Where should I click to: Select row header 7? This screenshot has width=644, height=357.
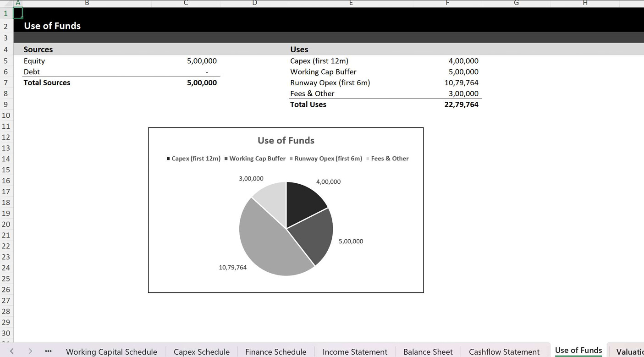click(6, 82)
